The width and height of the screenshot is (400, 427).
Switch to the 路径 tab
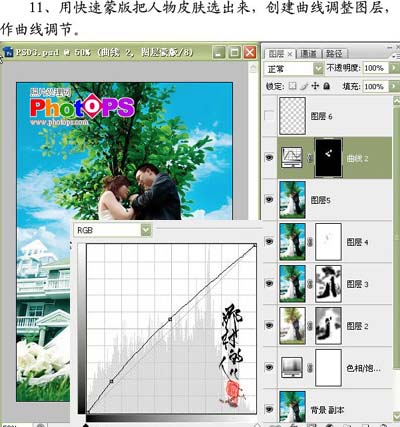(x=334, y=54)
